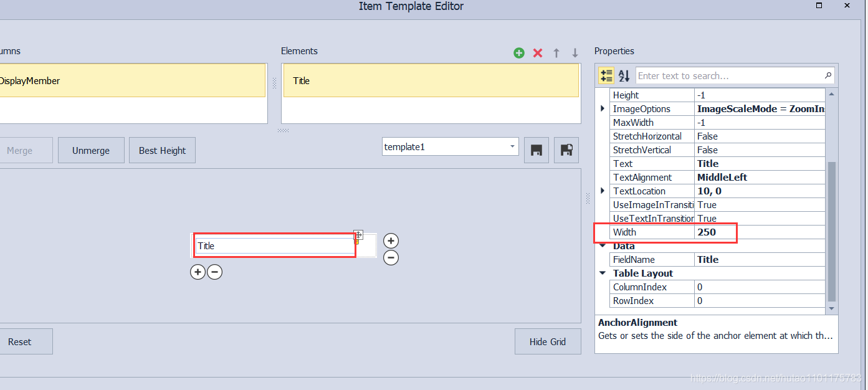Sort properties alphabetically
The height and width of the screenshot is (390, 868).
(624, 75)
